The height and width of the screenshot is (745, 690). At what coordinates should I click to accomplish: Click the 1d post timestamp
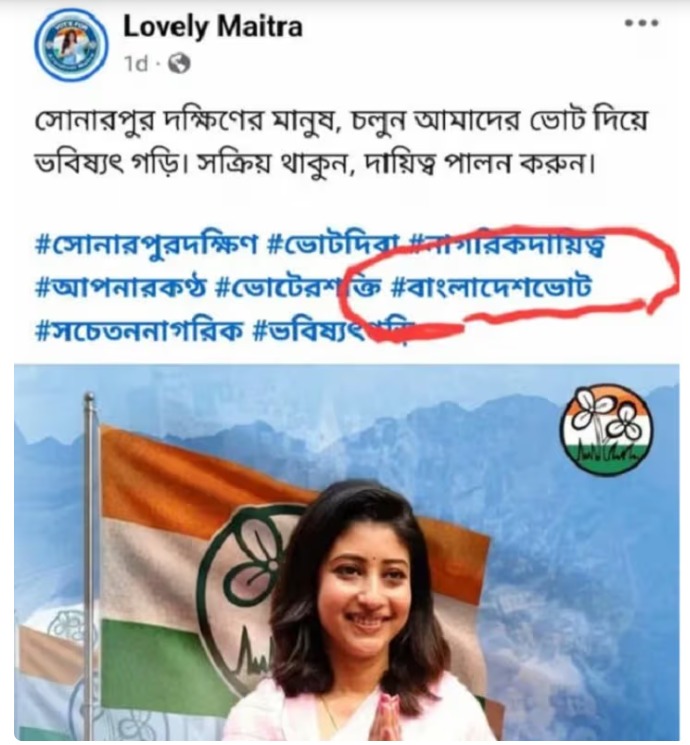coord(136,63)
